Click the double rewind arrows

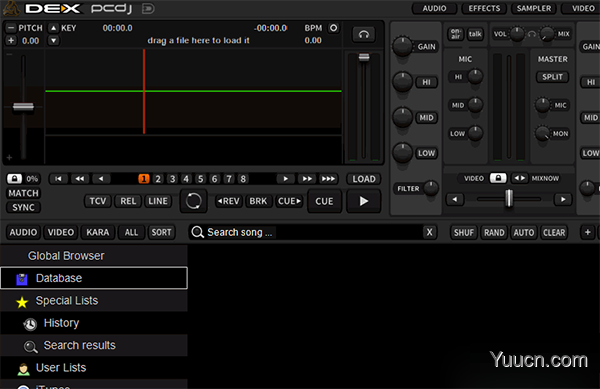(80, 179)
